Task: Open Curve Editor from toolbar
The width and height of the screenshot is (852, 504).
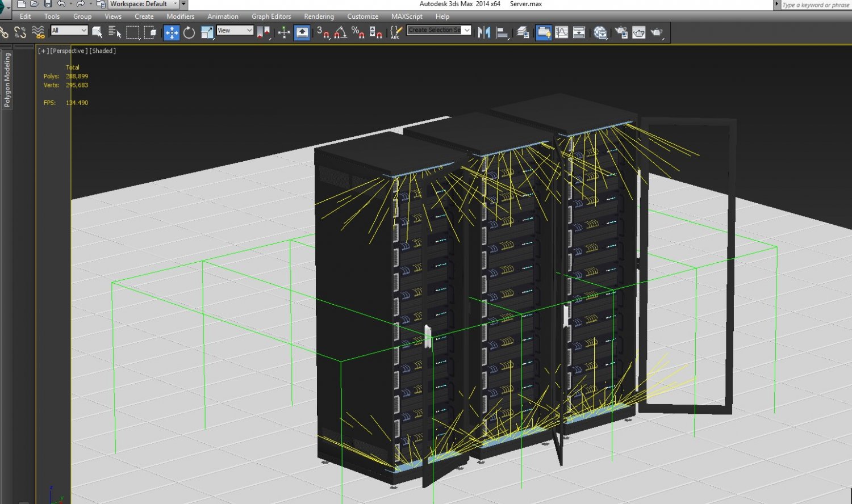Action: click(562, 32)
